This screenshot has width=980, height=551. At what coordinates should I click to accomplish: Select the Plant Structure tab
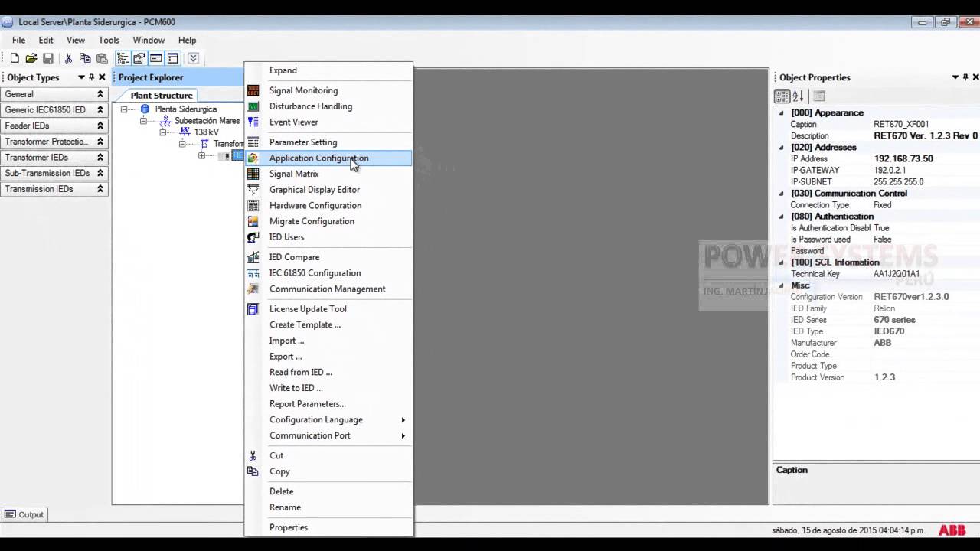[x=162, y=96]
